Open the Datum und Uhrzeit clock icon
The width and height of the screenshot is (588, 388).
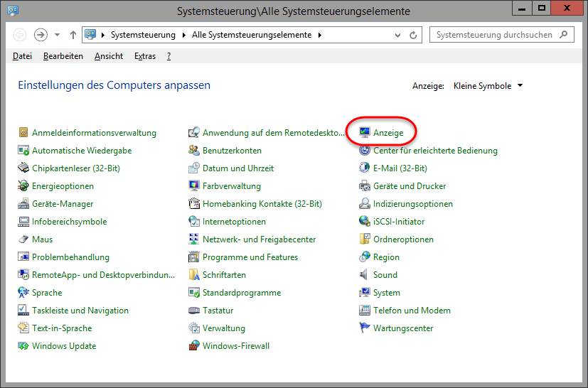point(194,168)
